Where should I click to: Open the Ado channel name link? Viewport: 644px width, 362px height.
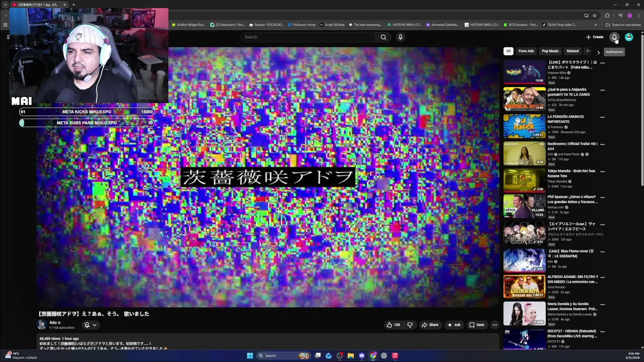point(53,323)
